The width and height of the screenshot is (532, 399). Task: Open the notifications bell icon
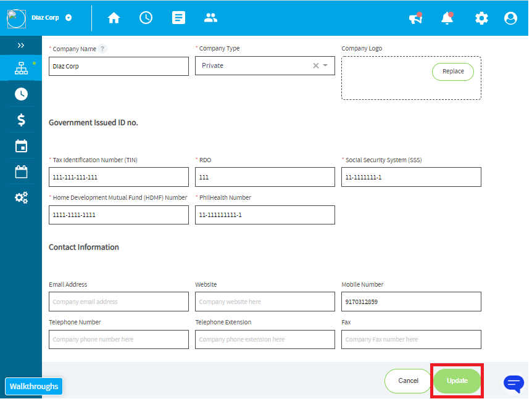[x=447, y=18]
